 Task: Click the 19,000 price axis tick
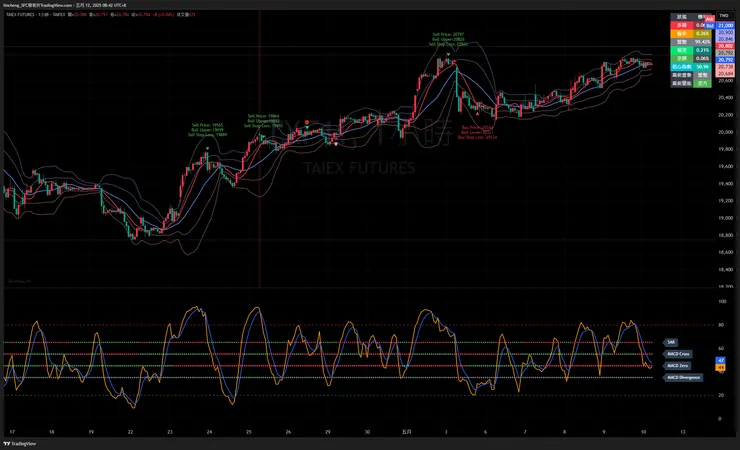(x=726, y=218)
